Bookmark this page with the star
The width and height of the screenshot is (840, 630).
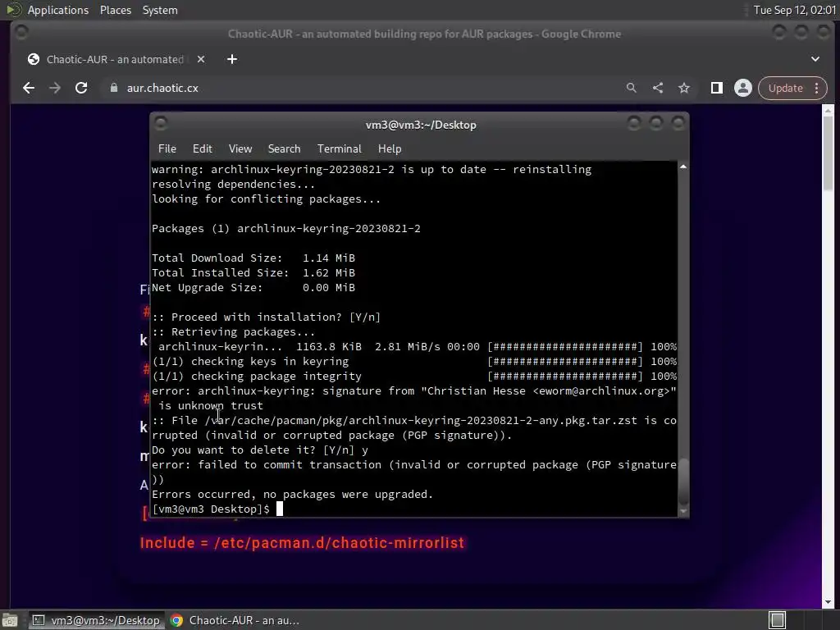tap(684, 88)
